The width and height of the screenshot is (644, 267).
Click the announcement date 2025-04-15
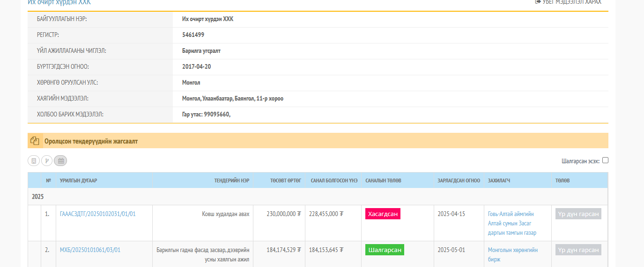click(452, 214)
